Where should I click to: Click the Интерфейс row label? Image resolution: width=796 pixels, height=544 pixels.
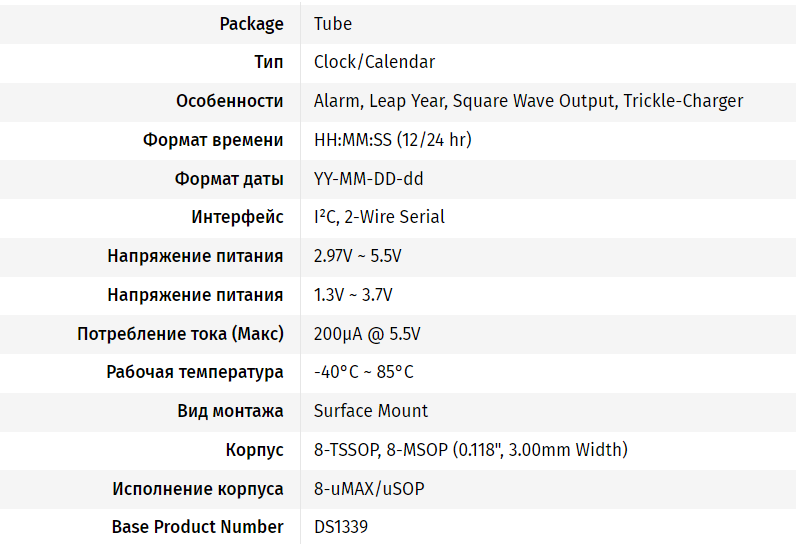237,217
